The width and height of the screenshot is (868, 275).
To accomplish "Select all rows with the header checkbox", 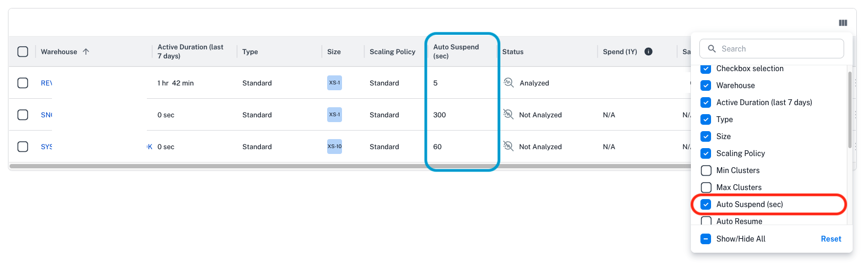I will [23, 51].
